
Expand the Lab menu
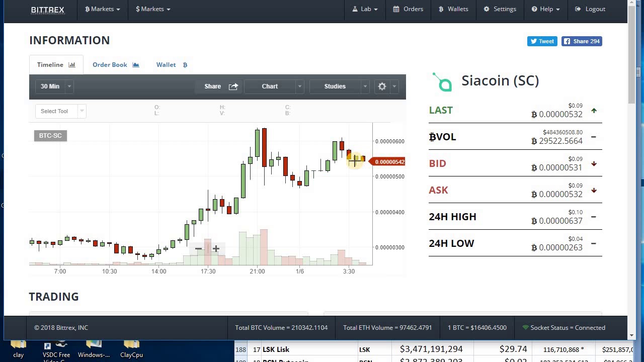pyautogui.click(x=365, y=9)
